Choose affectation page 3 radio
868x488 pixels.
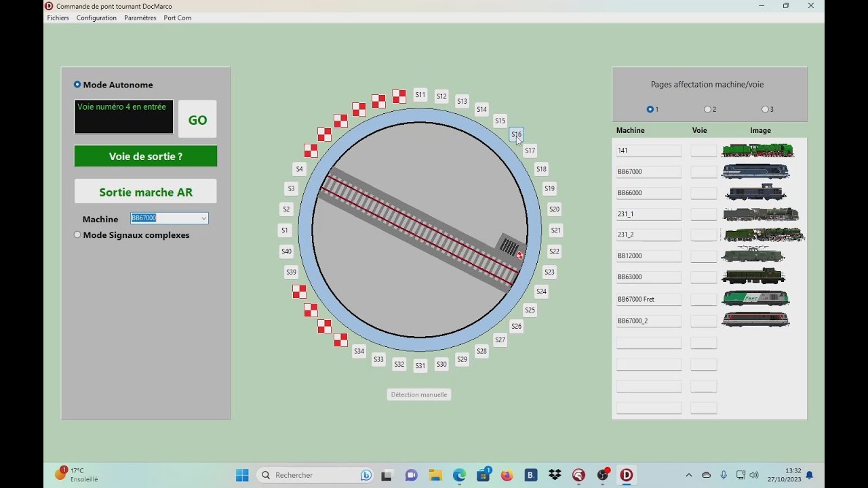click(x=765, y=109)
